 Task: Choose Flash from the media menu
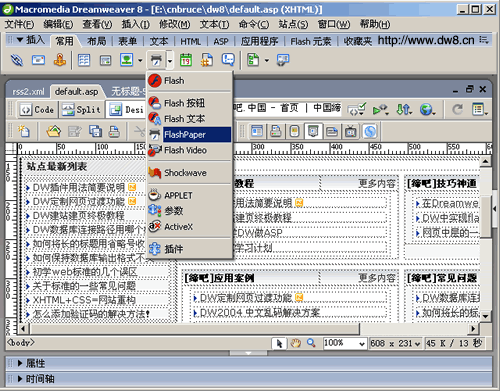189,81
